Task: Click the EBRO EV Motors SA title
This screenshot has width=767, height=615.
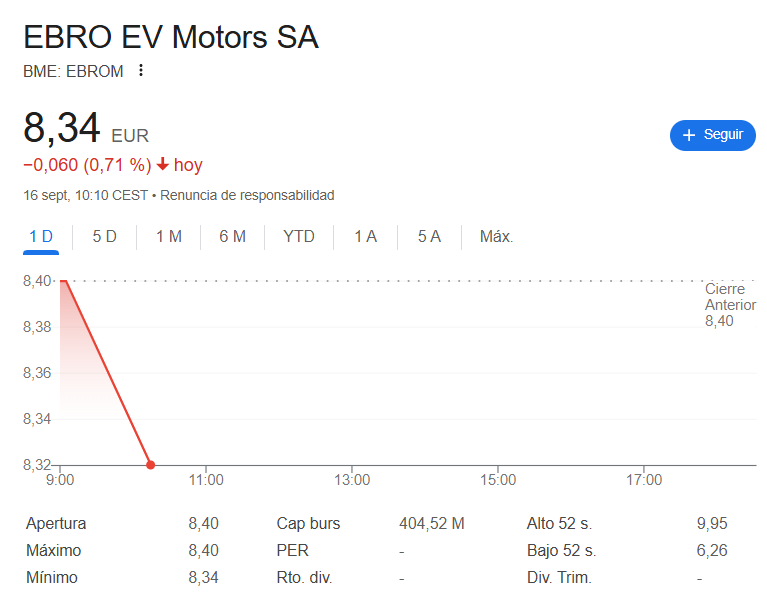Action: [171, 37]
